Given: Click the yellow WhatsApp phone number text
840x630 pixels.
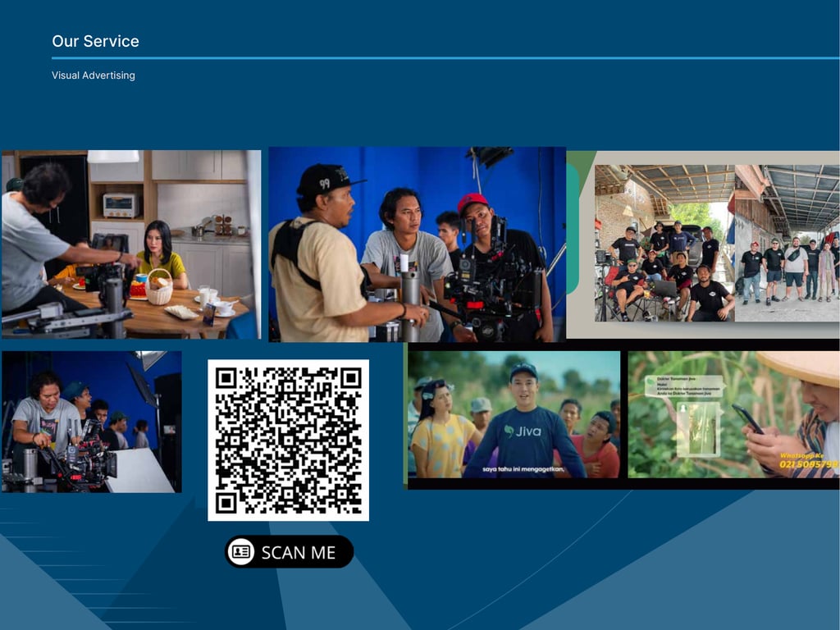Looking at the screenshot, I should point(809,464).
